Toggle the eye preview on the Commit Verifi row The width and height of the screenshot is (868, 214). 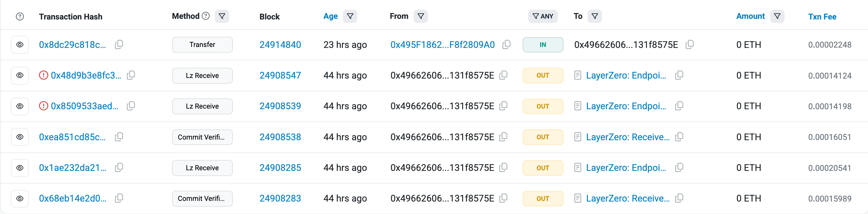click(x=20, y=137)
